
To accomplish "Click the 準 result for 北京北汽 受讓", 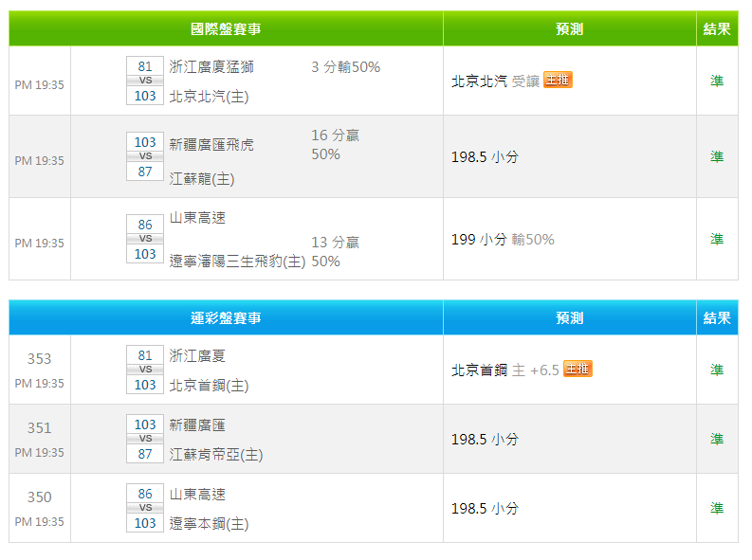I will tap(717, 81).
